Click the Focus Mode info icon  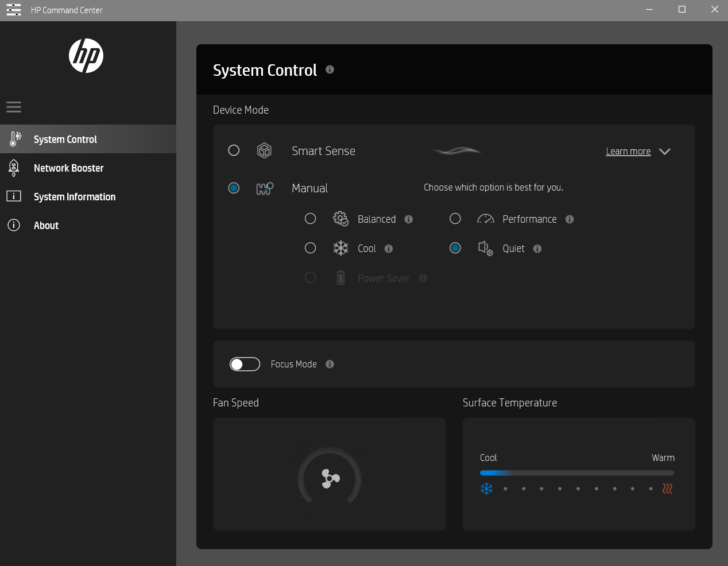tap(330, 364)
